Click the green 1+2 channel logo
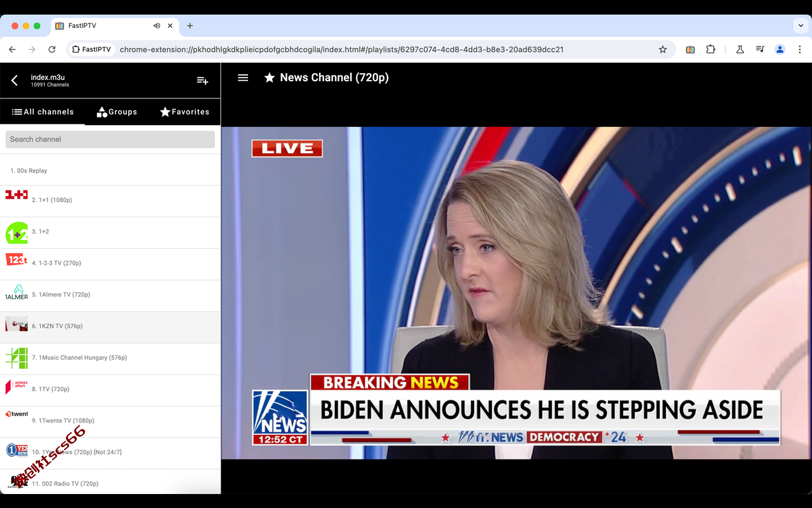The width and height of the screenshot is (812, 508). point(16,233)
